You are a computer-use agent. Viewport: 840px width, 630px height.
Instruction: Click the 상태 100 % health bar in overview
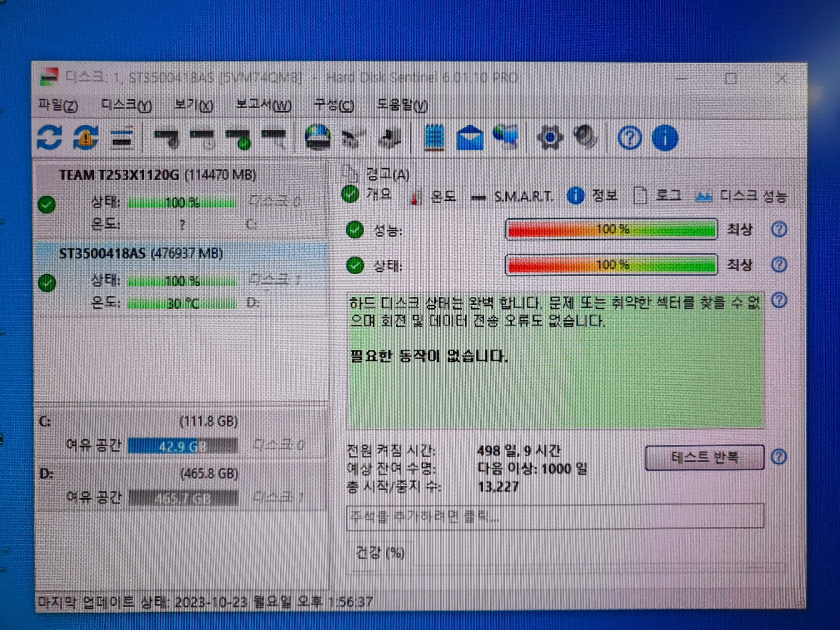(x=611, y=265)
